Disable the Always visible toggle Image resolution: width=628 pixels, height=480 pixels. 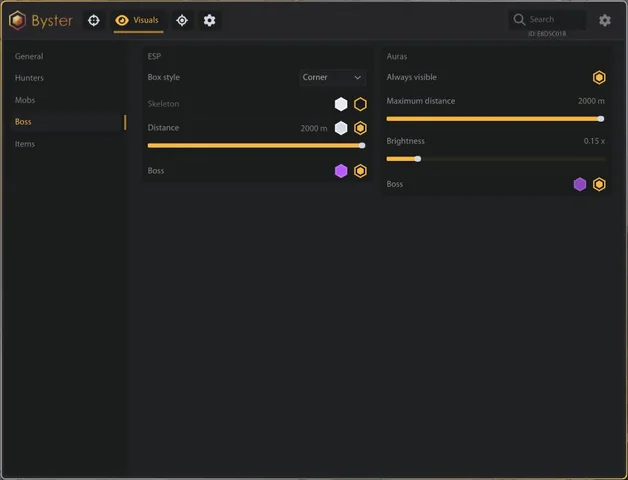(599, 77)
